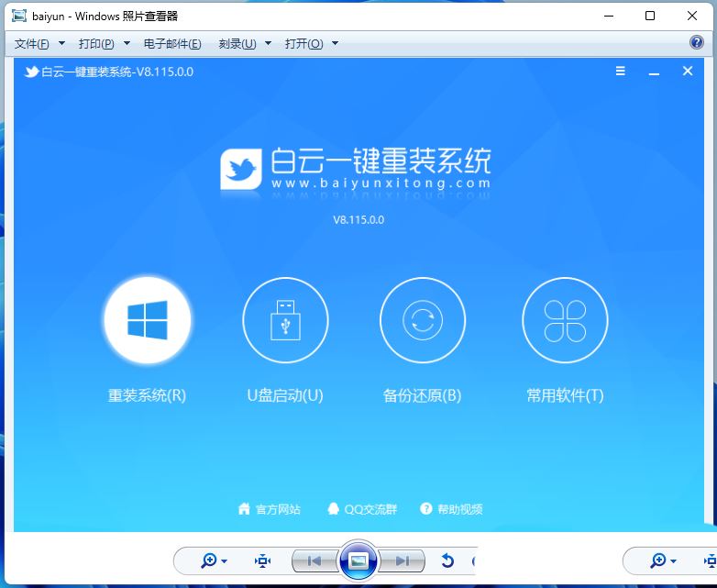This screenshot has width=717, height=588.
Task: Rotate the image counterclockwise
Action: [x=447, y=560]
